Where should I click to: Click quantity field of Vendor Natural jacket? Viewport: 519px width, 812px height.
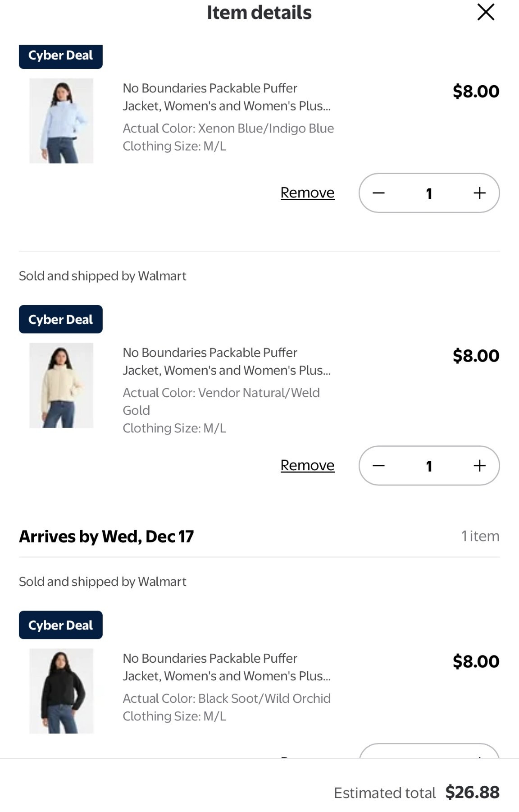point(429,466)
